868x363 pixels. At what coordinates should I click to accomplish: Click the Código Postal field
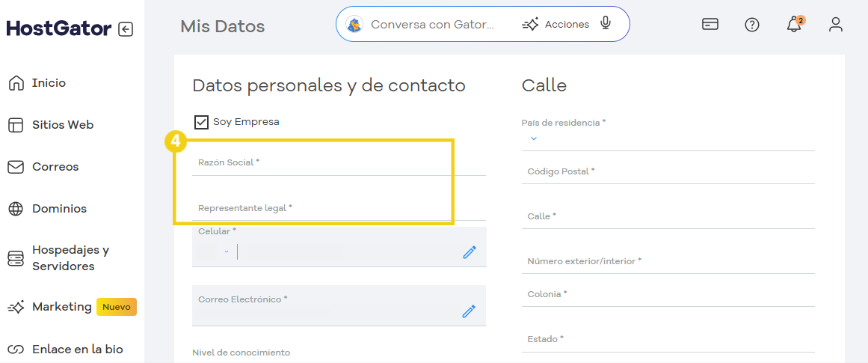668,172
